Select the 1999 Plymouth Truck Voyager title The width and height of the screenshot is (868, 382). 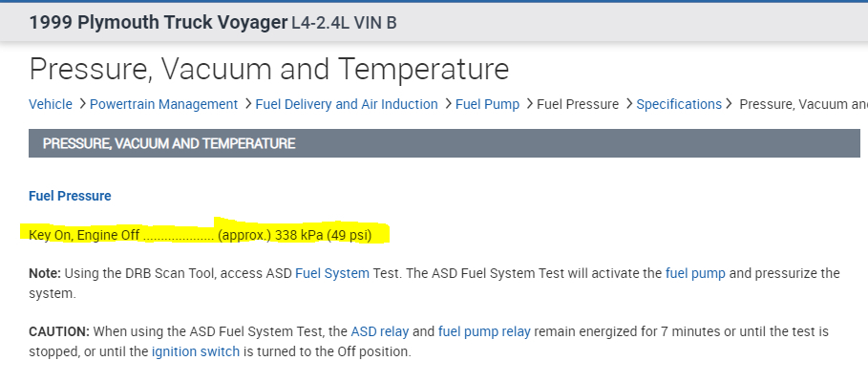(x=158, y=22)
